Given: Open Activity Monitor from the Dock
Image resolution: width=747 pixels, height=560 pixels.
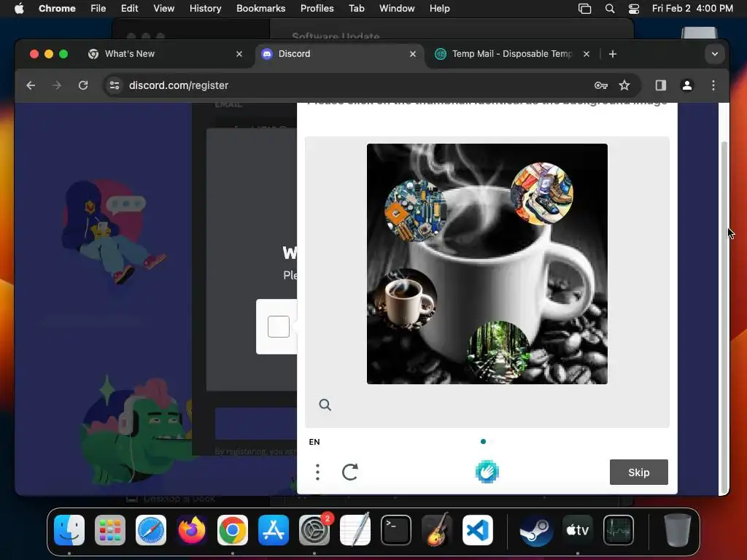Looking at the screenshot, I should coord(619,530).
